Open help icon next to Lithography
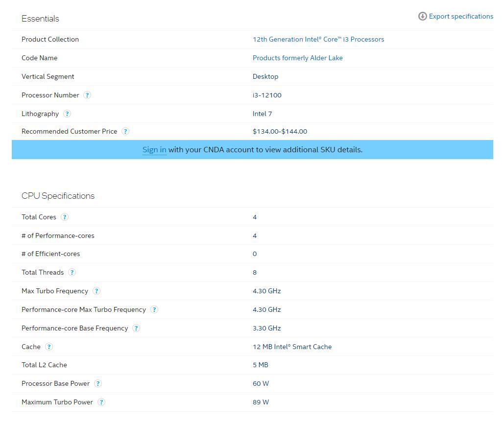The height and width of the screenshot is (423, 504). (x=67, y=114)
